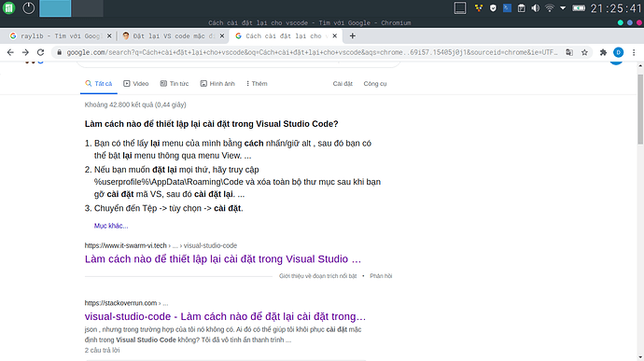Click the show desktop panel icon
Screen dimensions: 644x361
[460, 8]
